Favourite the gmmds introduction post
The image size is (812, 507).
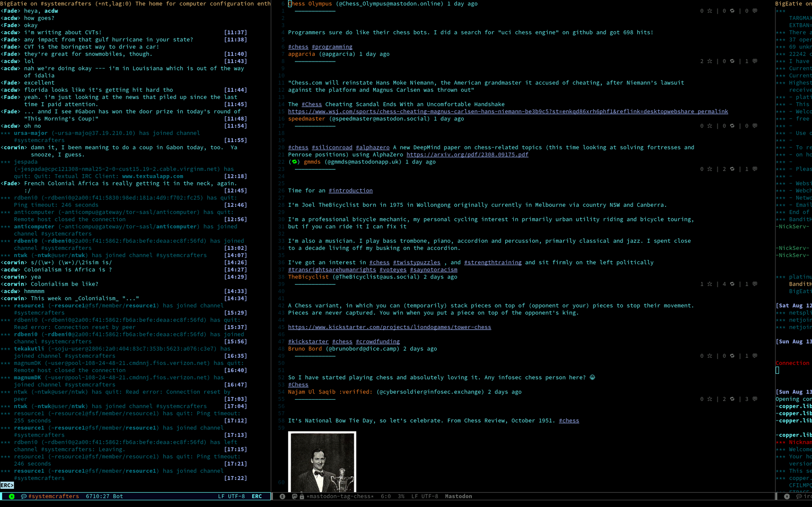pyautogui.click(x=709, y=169)
